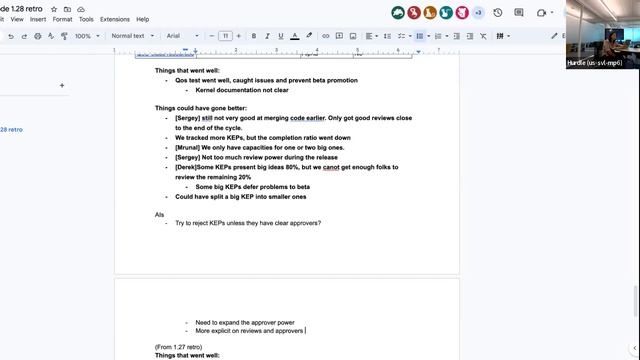Viewport: 640px width, 360px height.
Task: Open the Normal text style dropdown
Action: [133, 36]
